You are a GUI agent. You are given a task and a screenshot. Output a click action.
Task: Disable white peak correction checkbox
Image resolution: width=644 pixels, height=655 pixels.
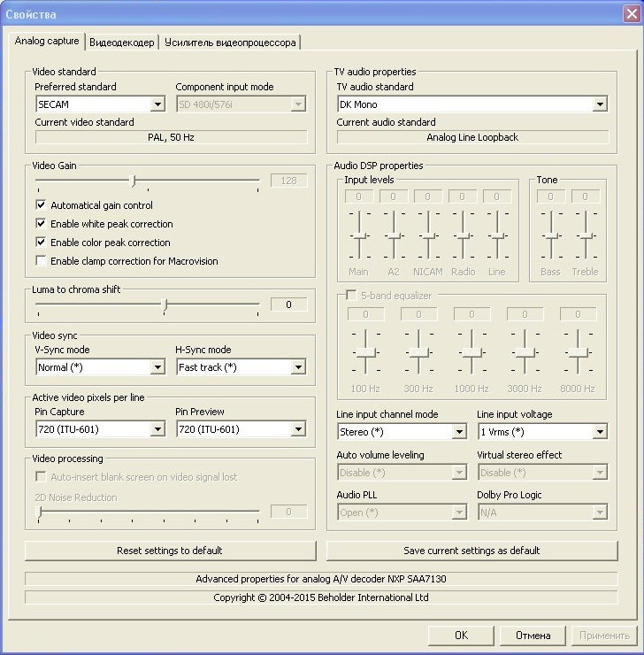tap(41, 224)
